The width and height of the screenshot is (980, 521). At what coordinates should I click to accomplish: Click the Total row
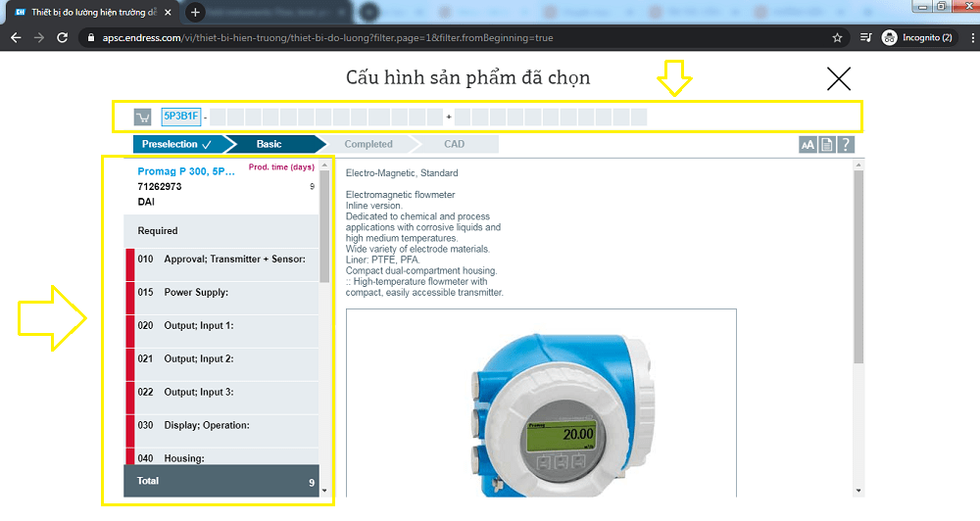click(221, 481)
